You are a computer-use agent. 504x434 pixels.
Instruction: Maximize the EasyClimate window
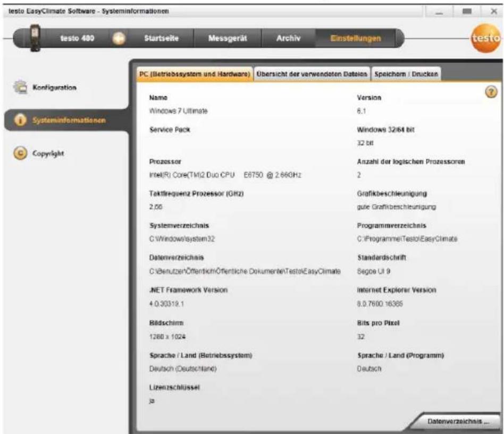[467, 12]
